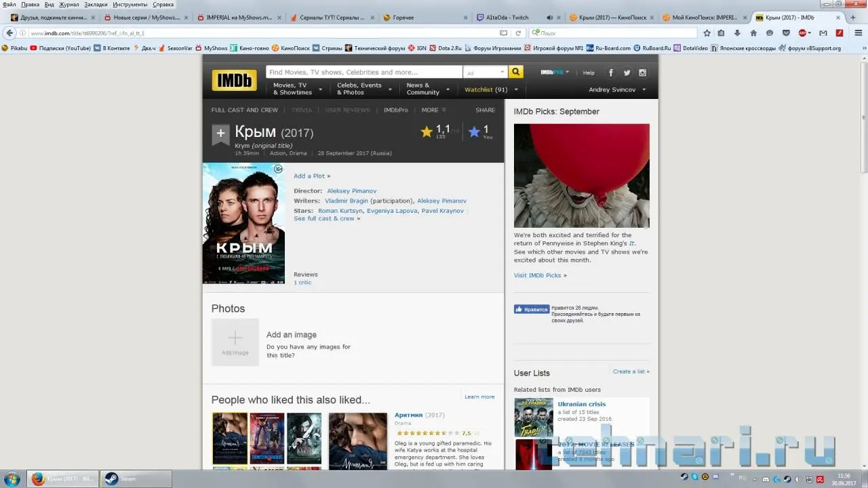This screenshot has width=868, height=488.
Task: Open director Aleksey Pimanov link
Action: pos(352,191)
